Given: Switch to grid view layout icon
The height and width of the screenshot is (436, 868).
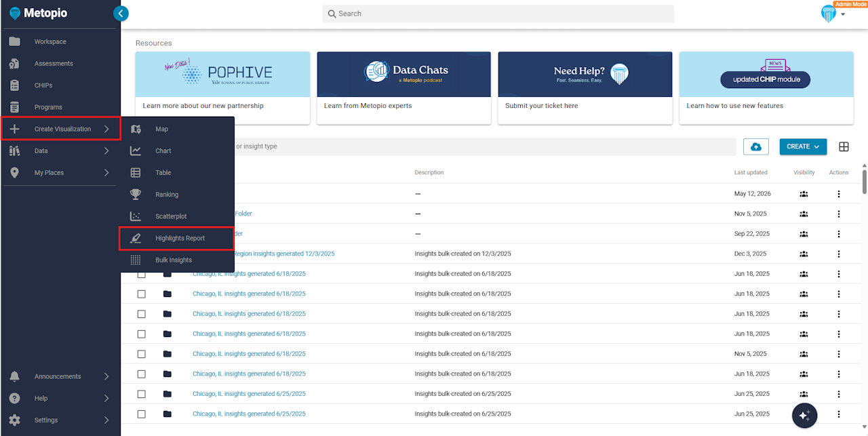Looking at the screenshot, I should (844, 146).
